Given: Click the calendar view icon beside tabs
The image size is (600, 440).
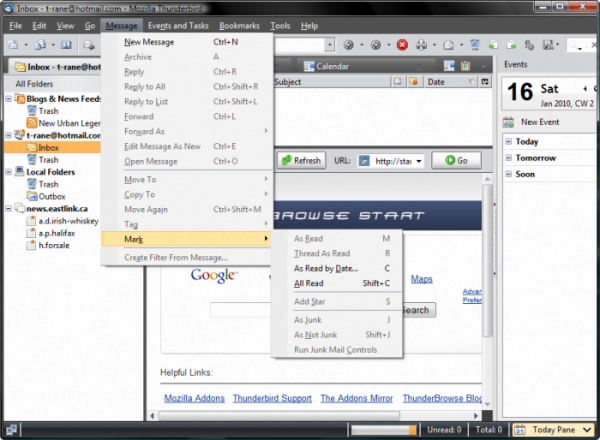Looking at the screenshot, I should point(449,66).
